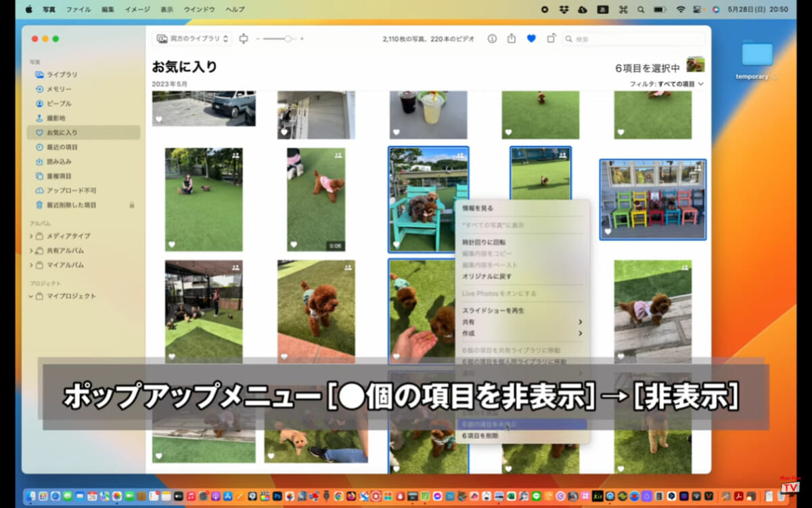
Task: Toggle heart on woman sitting on lawn photo
Action: pyautogui.click(x=172, y=245)
